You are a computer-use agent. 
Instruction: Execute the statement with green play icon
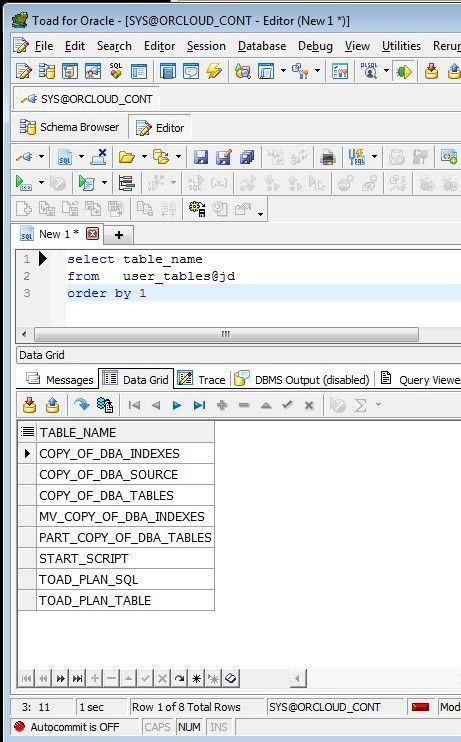coord(24,183)
